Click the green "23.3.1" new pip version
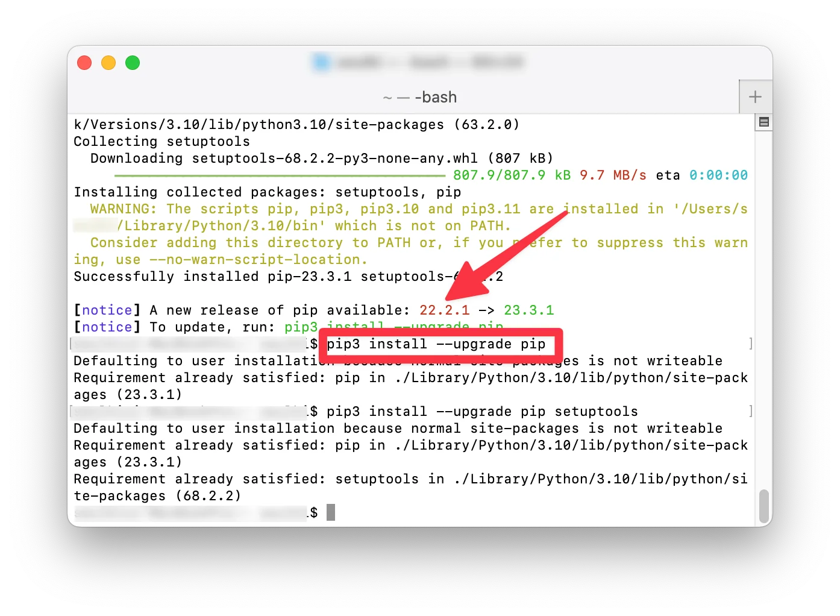 [x=528, y=310]
